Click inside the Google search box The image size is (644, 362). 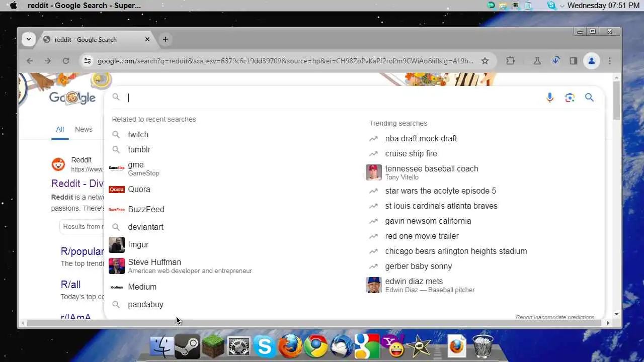[x=332, y=98]
